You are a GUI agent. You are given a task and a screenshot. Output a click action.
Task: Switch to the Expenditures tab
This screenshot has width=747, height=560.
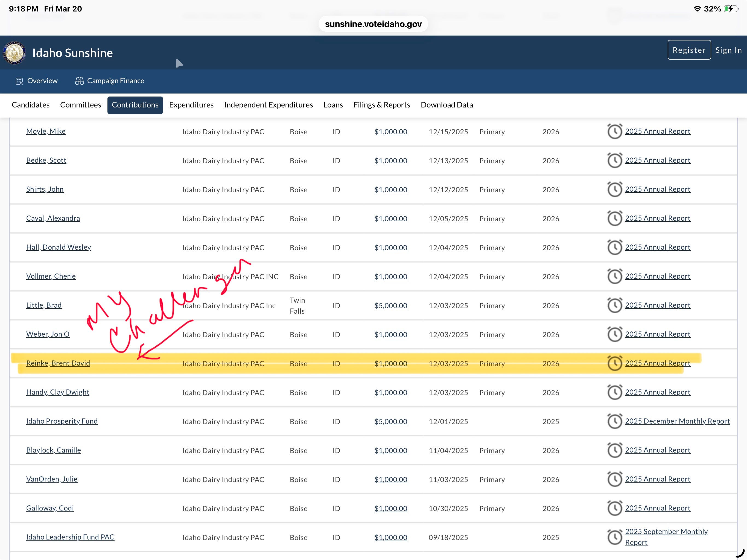[x=191, y=105]
